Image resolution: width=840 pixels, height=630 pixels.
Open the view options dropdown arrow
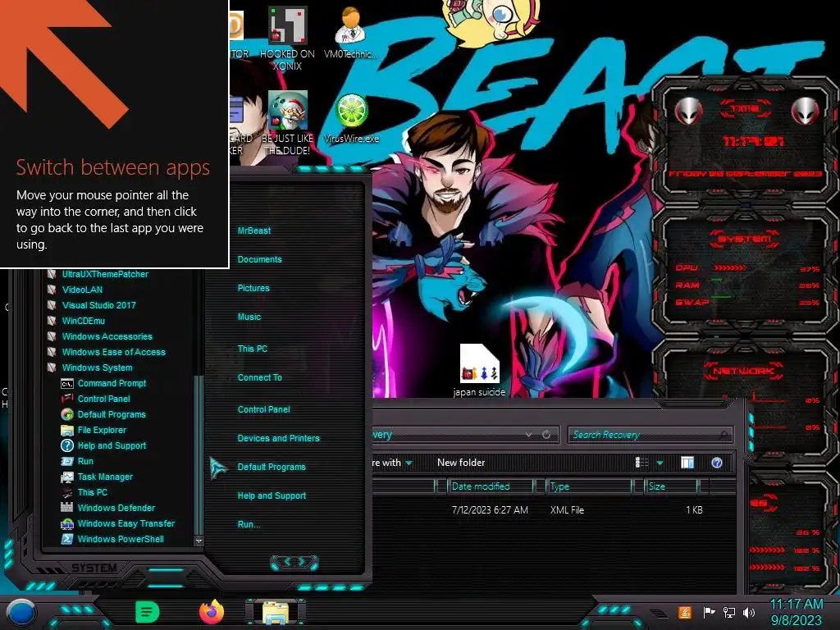tap(660, 463)
